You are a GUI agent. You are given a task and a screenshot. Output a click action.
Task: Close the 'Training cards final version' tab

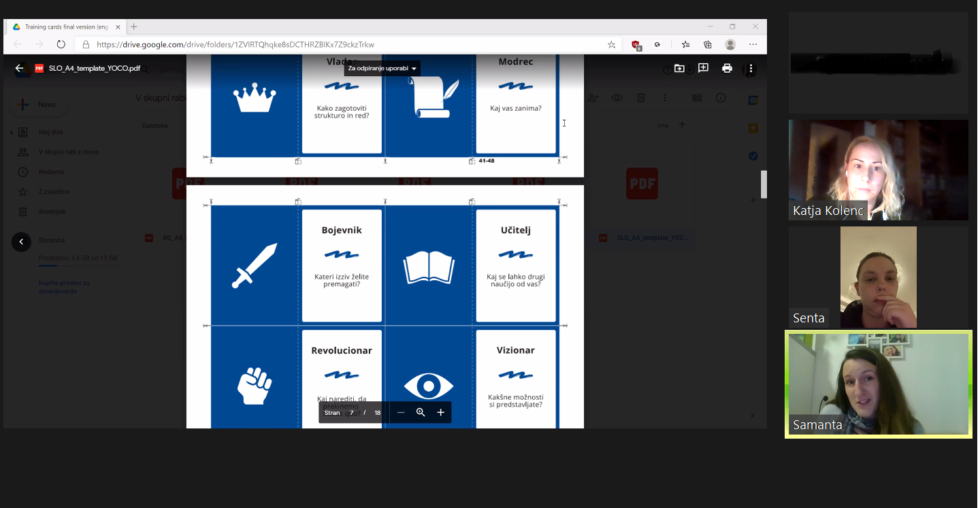118,27
